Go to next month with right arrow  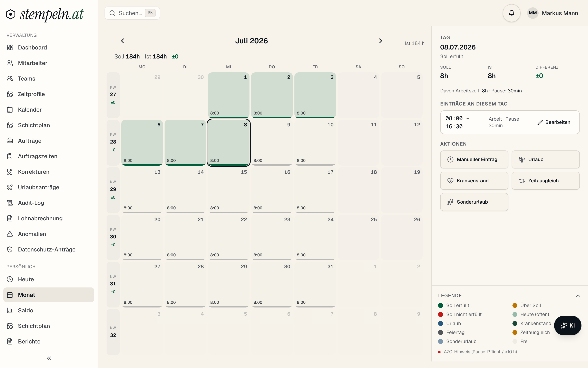[x=381, y=41]
